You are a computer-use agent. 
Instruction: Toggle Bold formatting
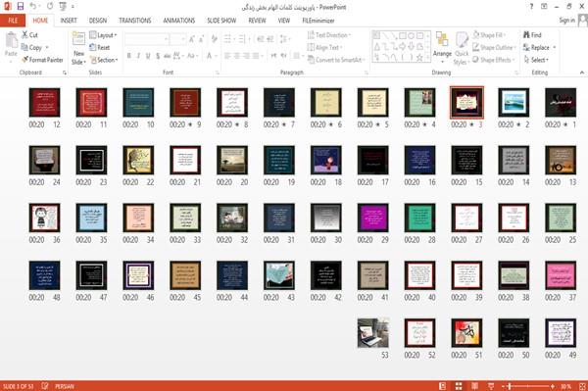coord(129,56)
